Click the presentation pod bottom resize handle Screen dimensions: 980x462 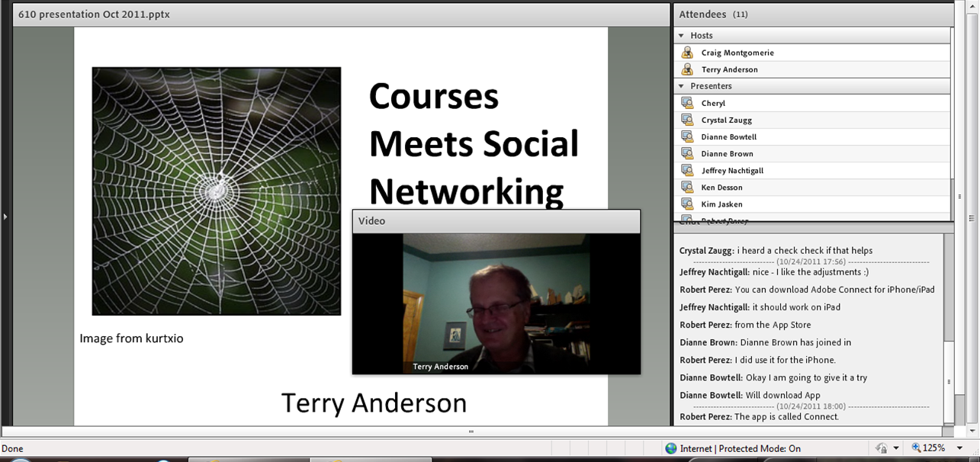[x=471, y=432]
